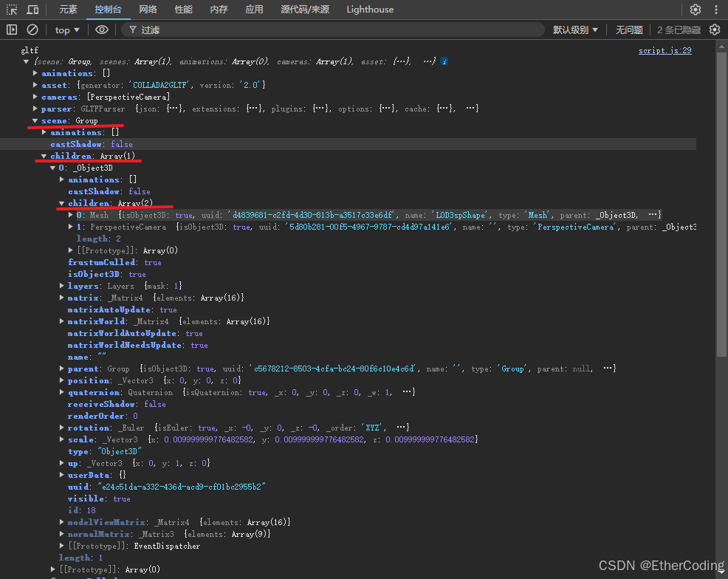The height and width of the screenshot is (579, 728).
Task: Expand the [[Prototype]]: EventDispatcher entry
Action: click(x=62, y=546)
